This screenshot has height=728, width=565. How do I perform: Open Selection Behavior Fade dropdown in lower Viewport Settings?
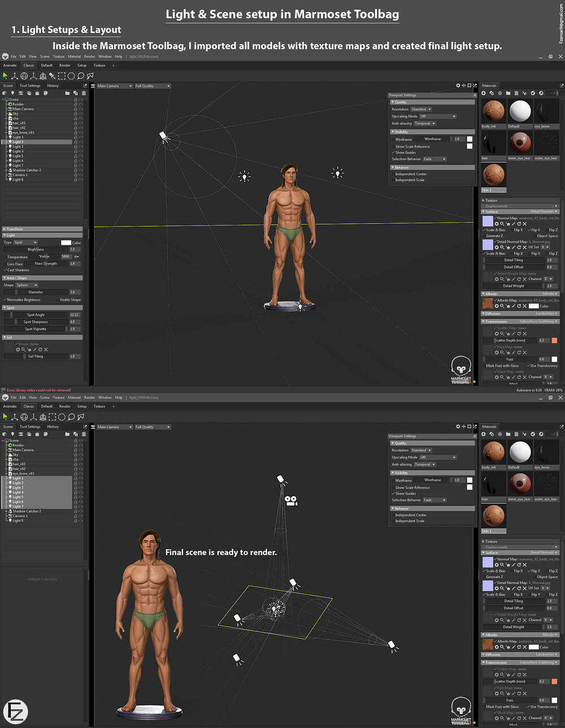[x=434, y=500]
